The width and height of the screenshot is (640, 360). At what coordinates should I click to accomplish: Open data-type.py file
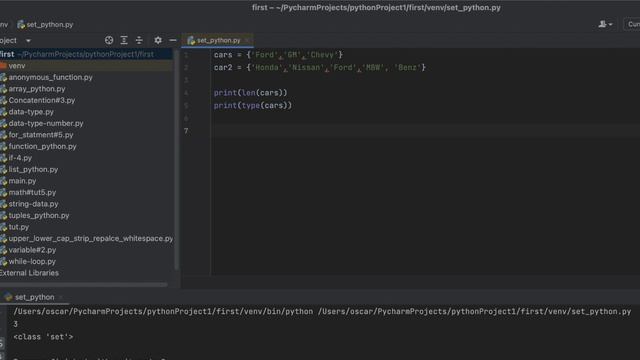coord(31,111)
